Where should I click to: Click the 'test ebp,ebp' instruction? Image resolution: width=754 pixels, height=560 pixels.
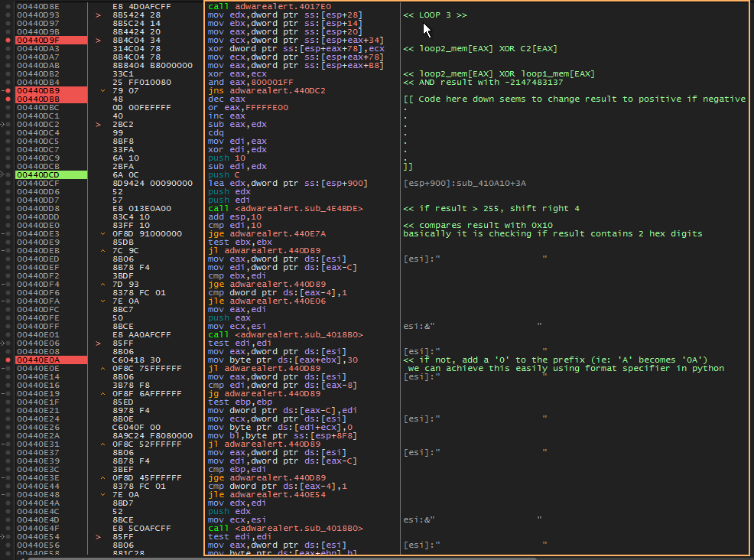240,402
